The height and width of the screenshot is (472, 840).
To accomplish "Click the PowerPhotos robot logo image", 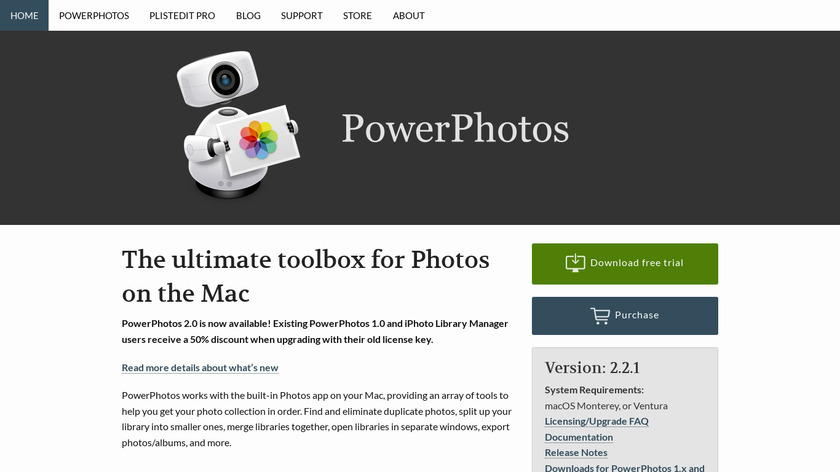I will [x=238, y=125].
